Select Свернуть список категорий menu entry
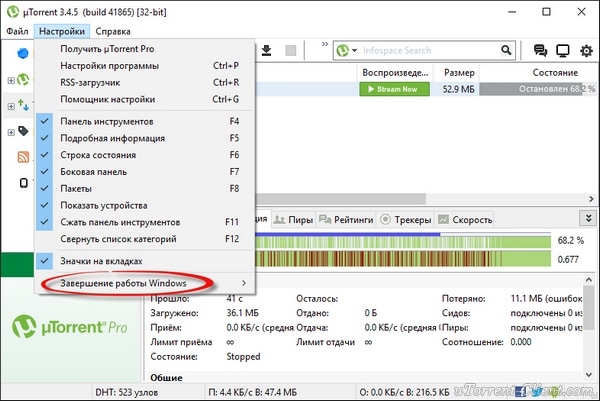600x401 pixels. point(144,239)
